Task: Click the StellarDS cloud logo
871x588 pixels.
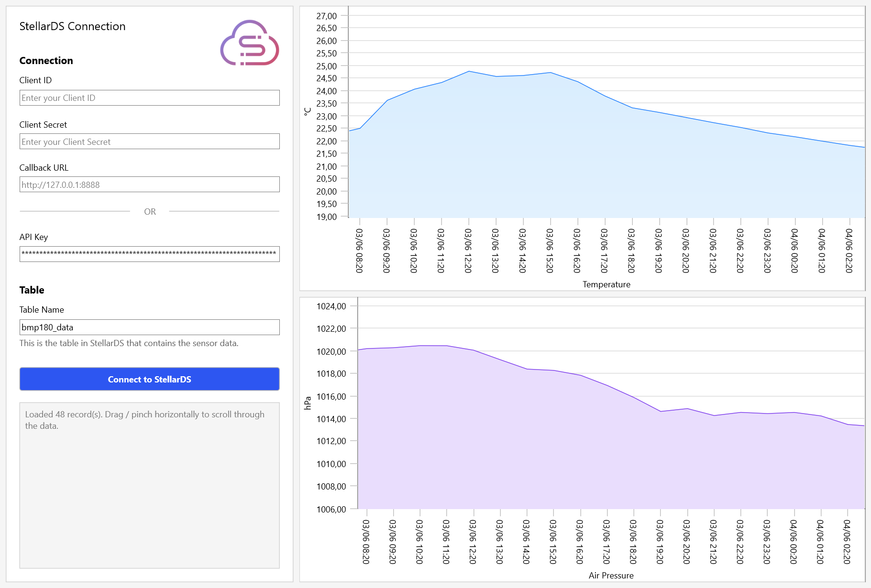Action: (x=249, y=43)
